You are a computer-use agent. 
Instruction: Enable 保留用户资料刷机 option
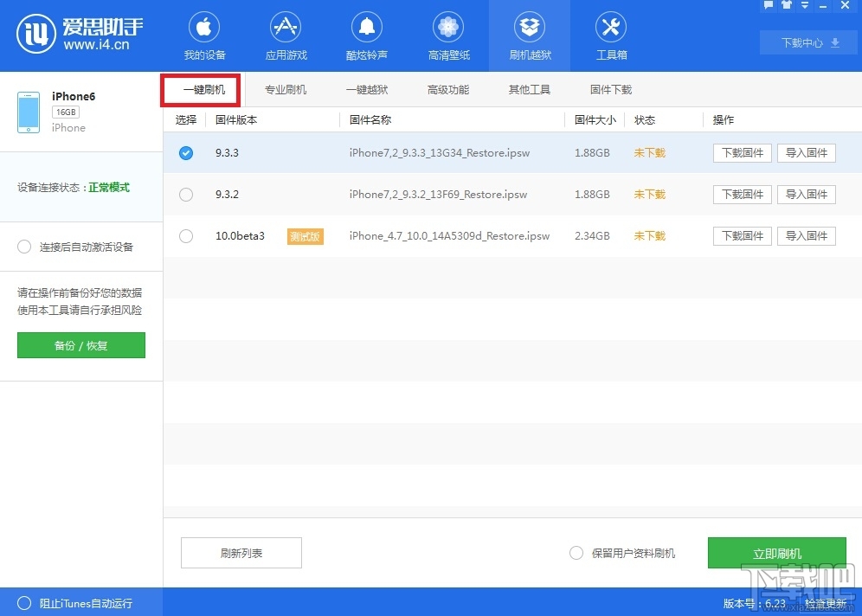(576, 552)
